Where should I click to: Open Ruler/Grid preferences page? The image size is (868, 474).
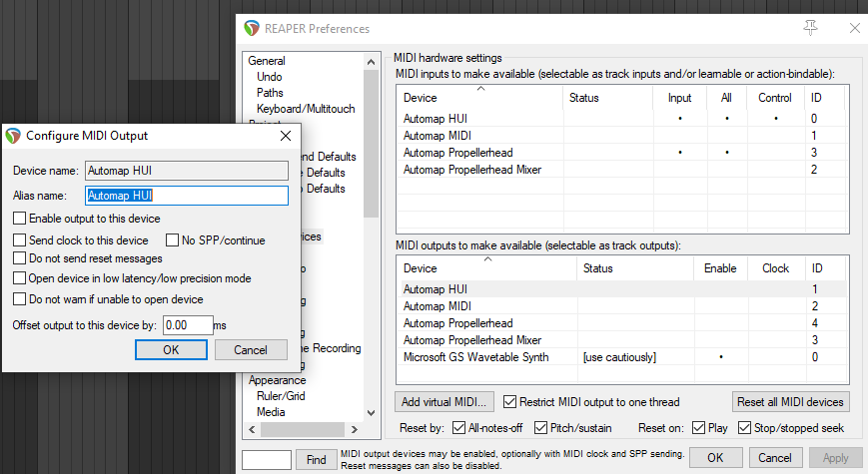click(281, 396)
